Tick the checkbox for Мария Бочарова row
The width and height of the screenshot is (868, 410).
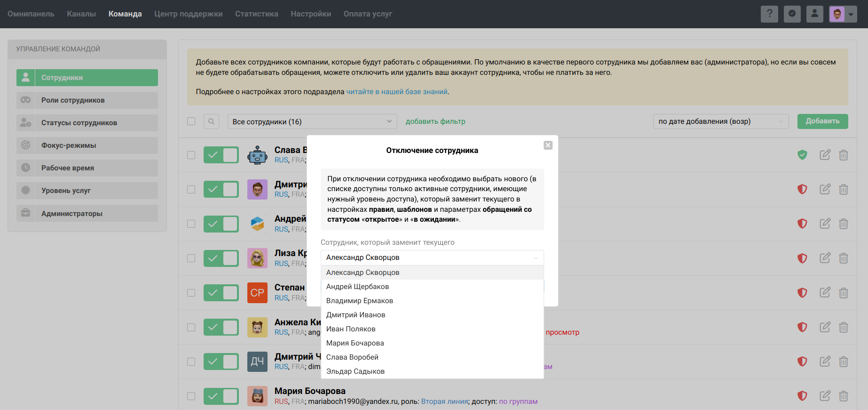(191, 396)
